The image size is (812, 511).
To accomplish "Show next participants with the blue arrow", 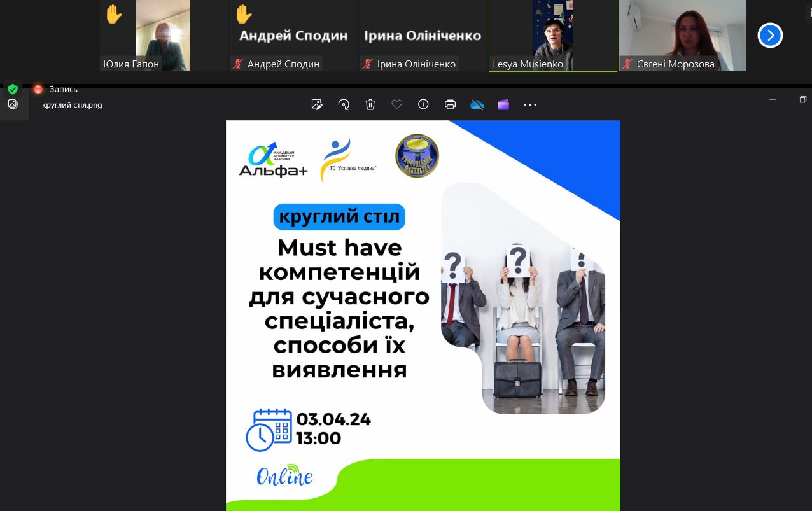I will (x=770, y=36).
